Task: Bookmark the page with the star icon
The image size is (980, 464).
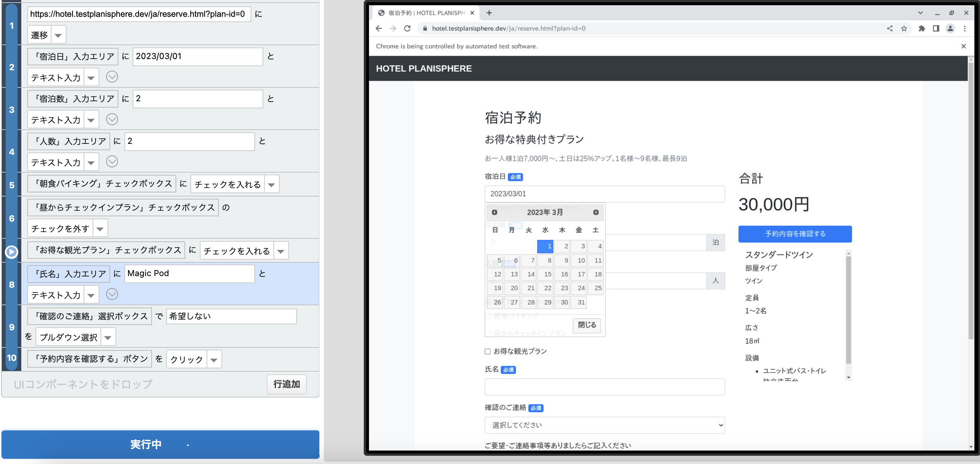Action: pos(904,28)
